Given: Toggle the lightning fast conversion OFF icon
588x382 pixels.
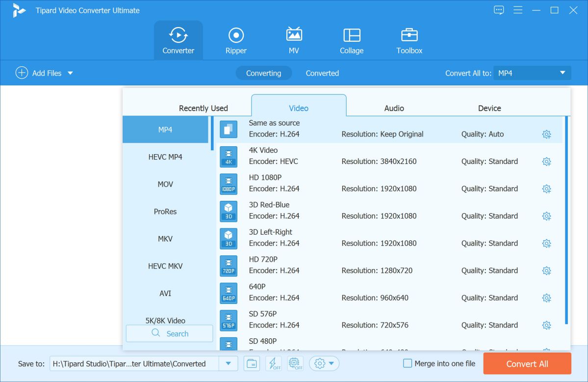Looking at the screenshot, I should pyautogui.click(x=273, y=364).
